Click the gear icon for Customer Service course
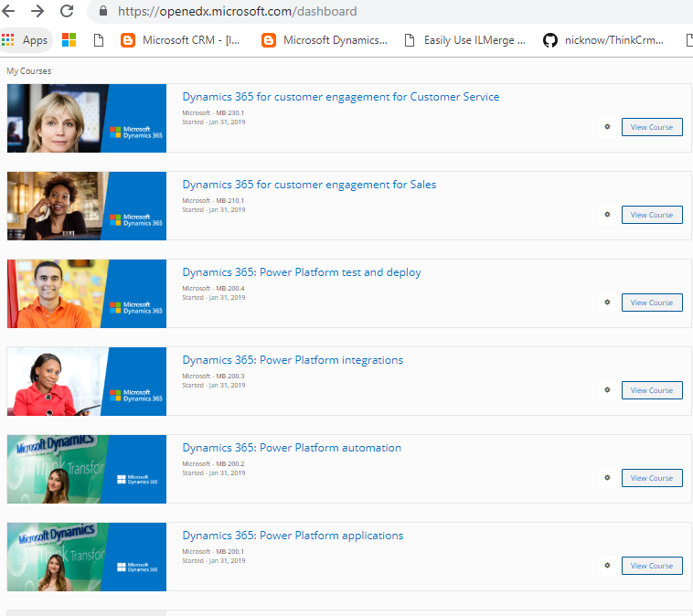693x616 pixels. click(607, 127)
